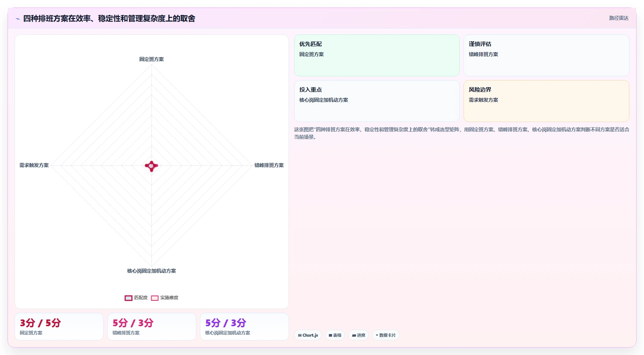644x355 pixels.
Task: Click 固定班方案 under the 优先匹配 heading
Action: coord(311,54)
